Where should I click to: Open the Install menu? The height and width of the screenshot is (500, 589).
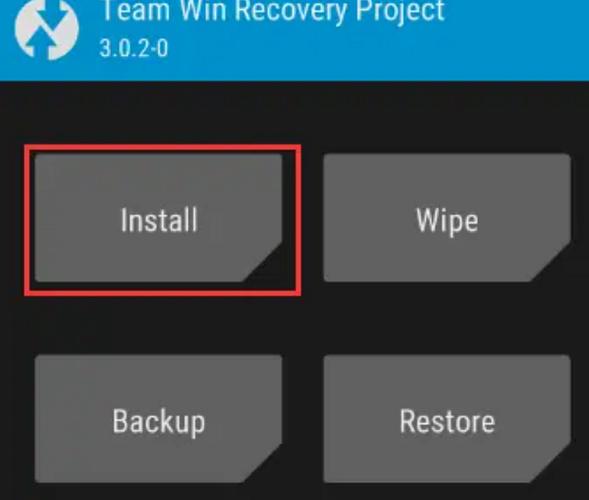(x=158, y=218)
